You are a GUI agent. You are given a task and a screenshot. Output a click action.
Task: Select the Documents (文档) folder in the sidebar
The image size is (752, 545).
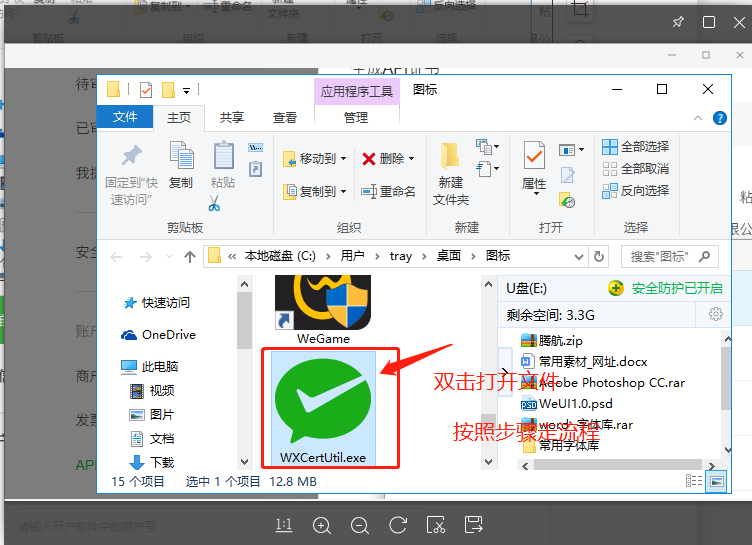coord(153,438)
